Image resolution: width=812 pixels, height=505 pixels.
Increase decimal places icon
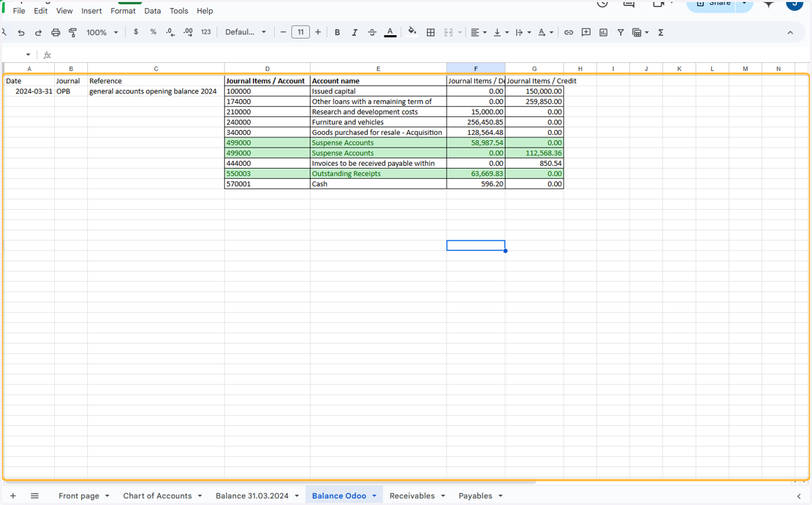pyautogui.click(x=188, y=32)
